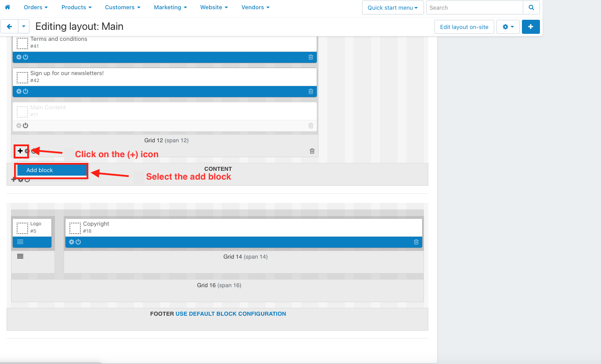The image size is (601, 364).
Task: Click the search magnifier button
Action: 531,7
